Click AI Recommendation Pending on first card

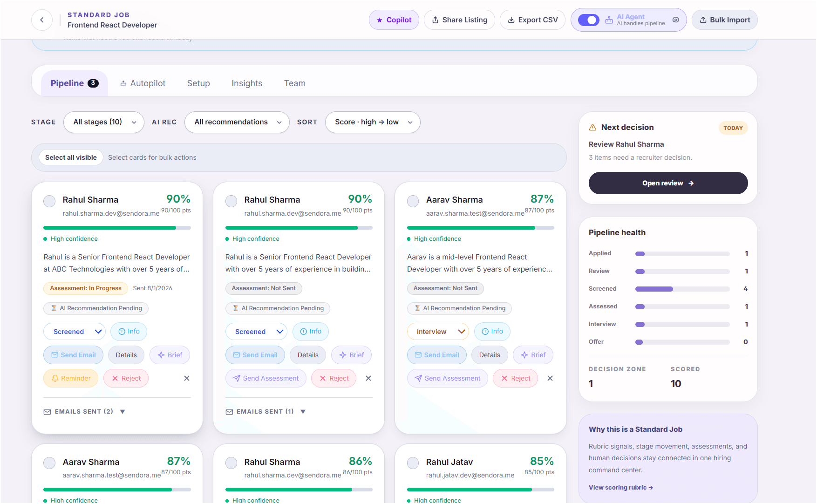tap(96, 308)
